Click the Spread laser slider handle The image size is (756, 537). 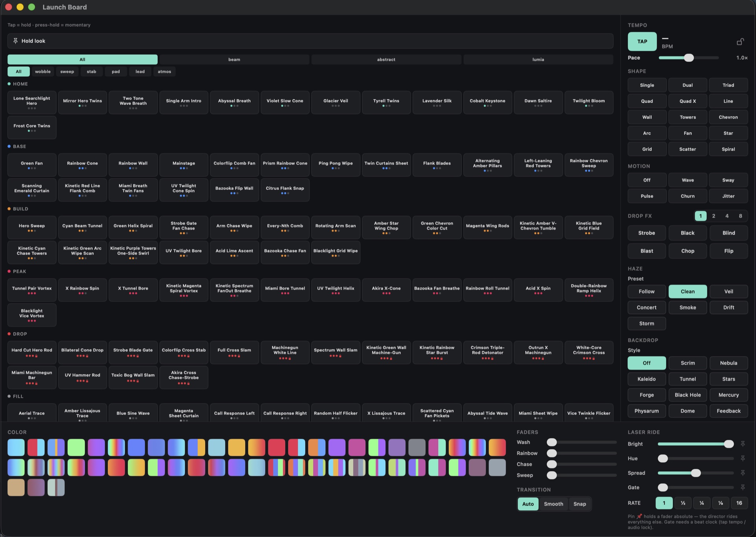pyautogui.click(x=696, y=473)
